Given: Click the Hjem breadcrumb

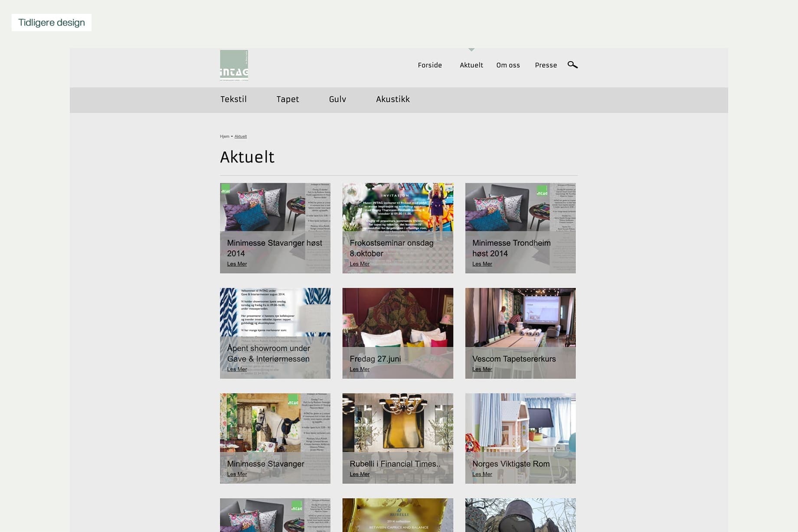Looking at the screenshot, I should [224, 136].
